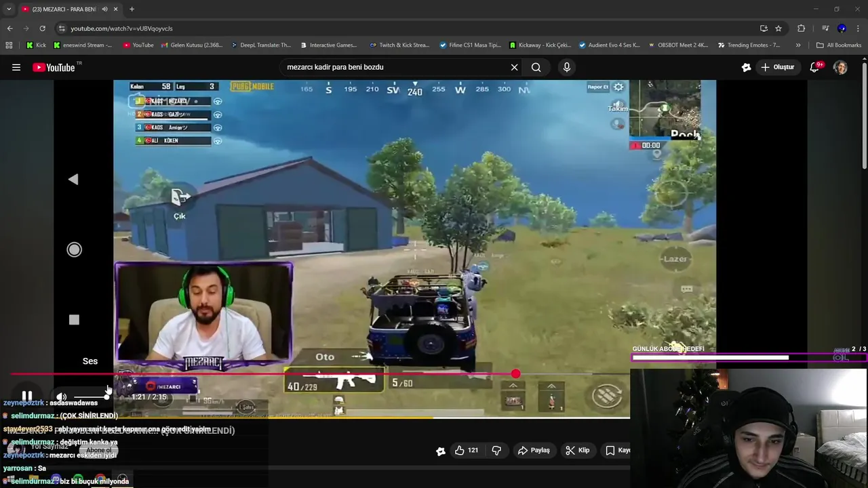This screenshot has height=488, width=868.
Task: Open the Twitch & Kick Stream bookmark
Action: pyautogui.click(x=399, y=45)
